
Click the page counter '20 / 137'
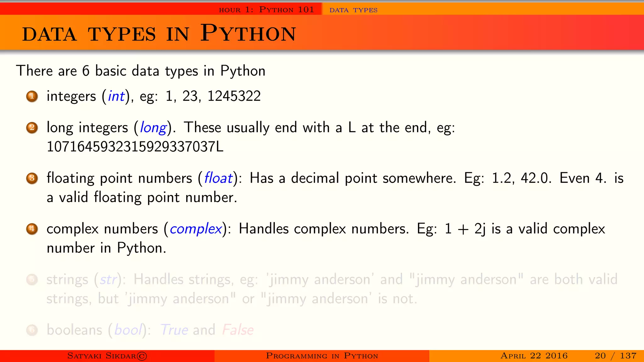[x=615, y=356]
